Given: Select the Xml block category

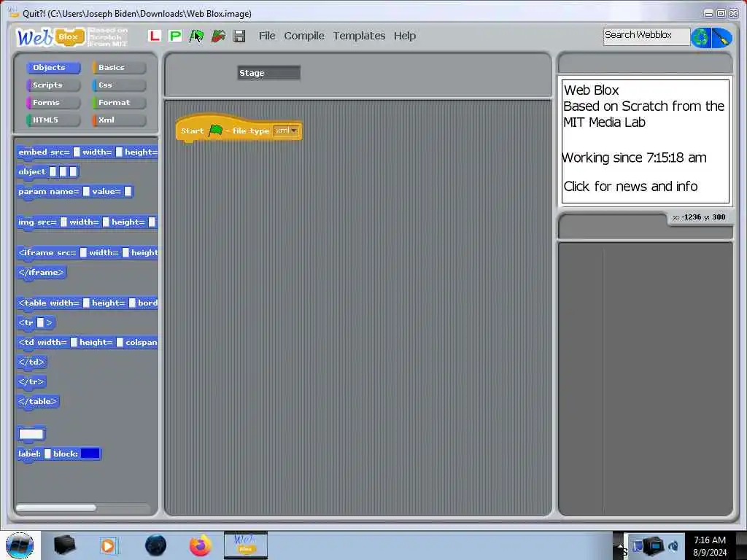Looking at the screenshot, I should click(119, 120).
